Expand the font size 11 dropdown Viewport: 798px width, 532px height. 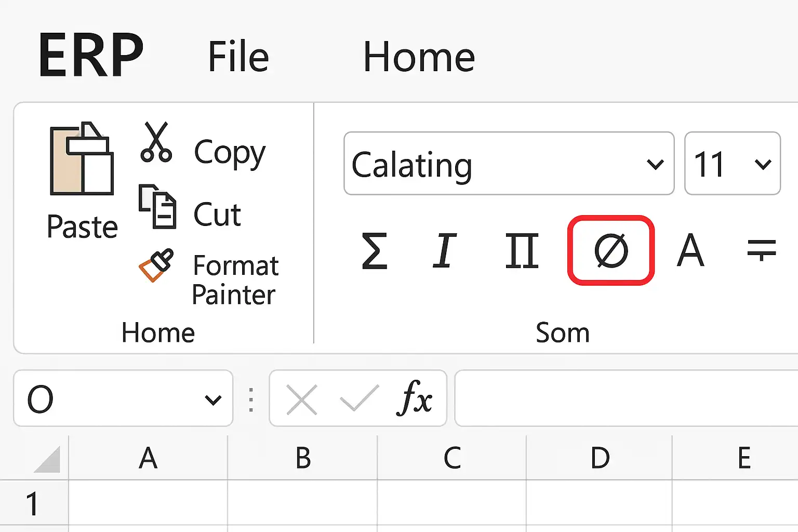(763, 164)
